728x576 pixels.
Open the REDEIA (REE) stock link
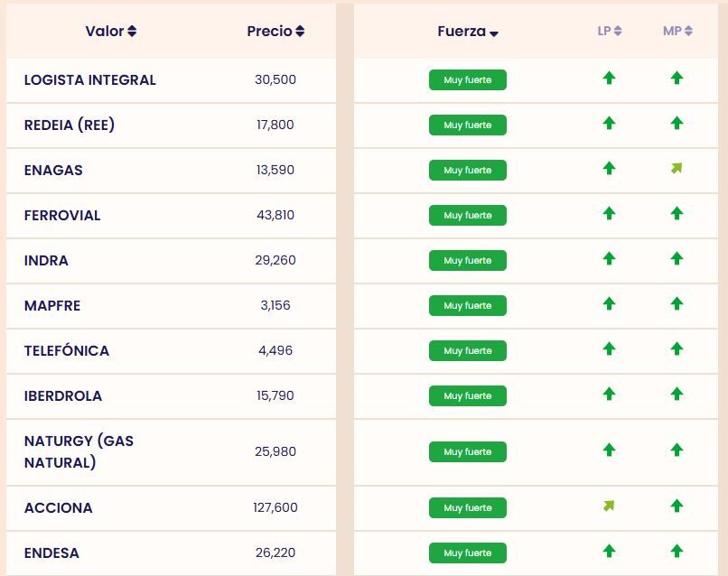click(70, 125)
